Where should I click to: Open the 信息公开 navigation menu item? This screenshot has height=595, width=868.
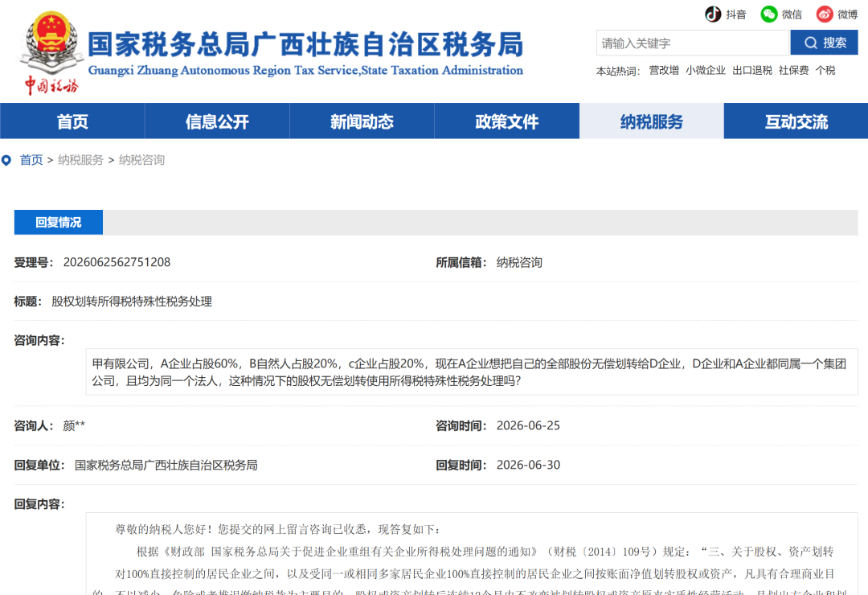point(217,121)
